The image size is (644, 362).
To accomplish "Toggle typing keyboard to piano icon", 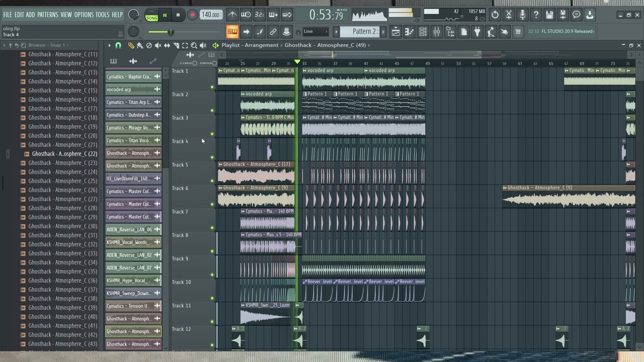I will click(x=232, y=32).
